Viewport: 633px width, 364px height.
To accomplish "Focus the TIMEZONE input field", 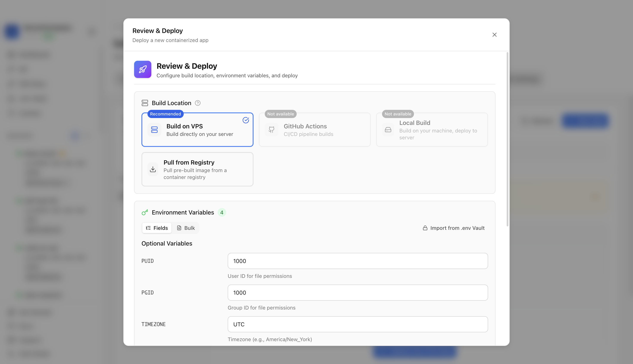I will tap(357, 324).
